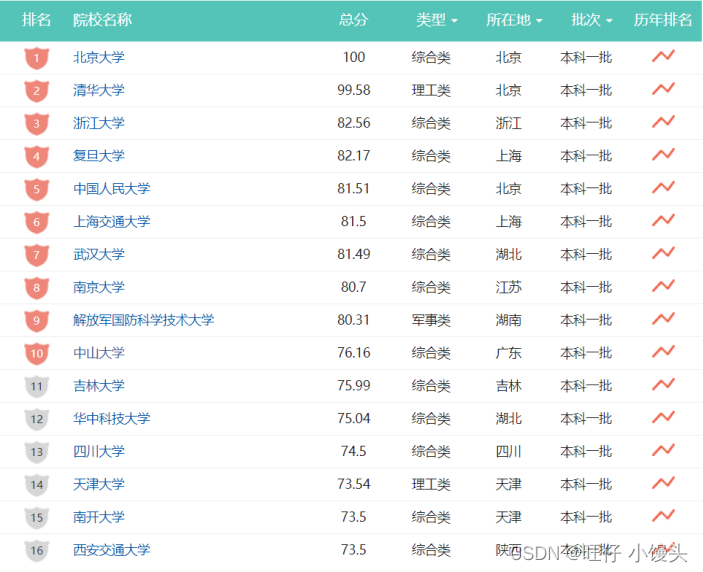Click the 总分 column header
Viewport: 703px width, 572px height.
tap(353, 20)
